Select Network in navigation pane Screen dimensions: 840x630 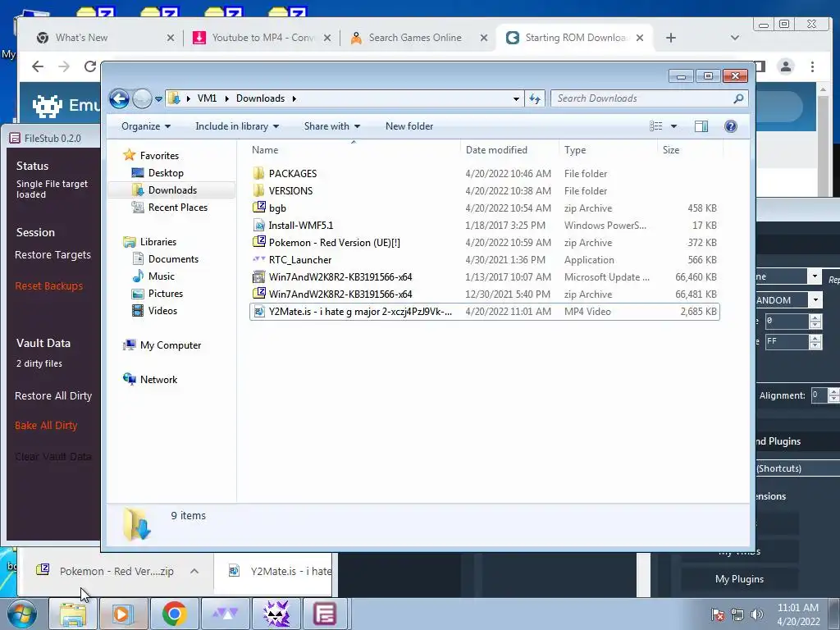point(158,380)
